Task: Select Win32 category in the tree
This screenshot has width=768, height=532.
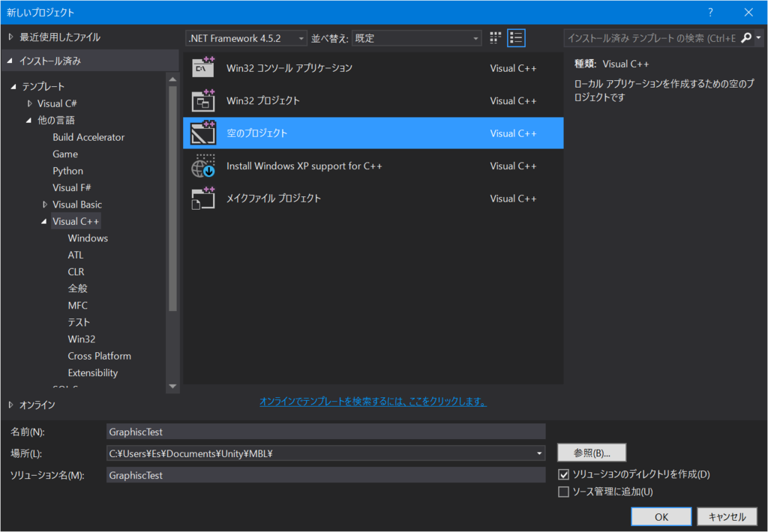Action: pyautogui.click(x=81, y=339)
